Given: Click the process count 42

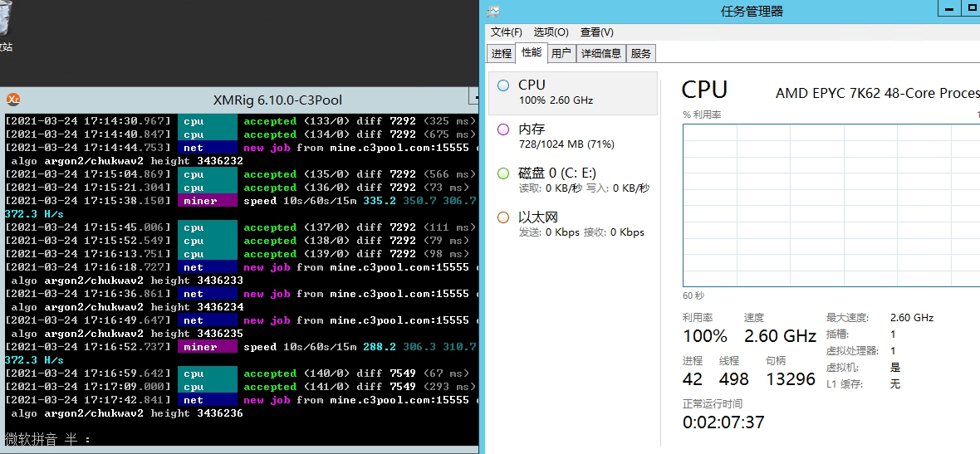Looking at the screenshot, I should click(x=693, y=379).
